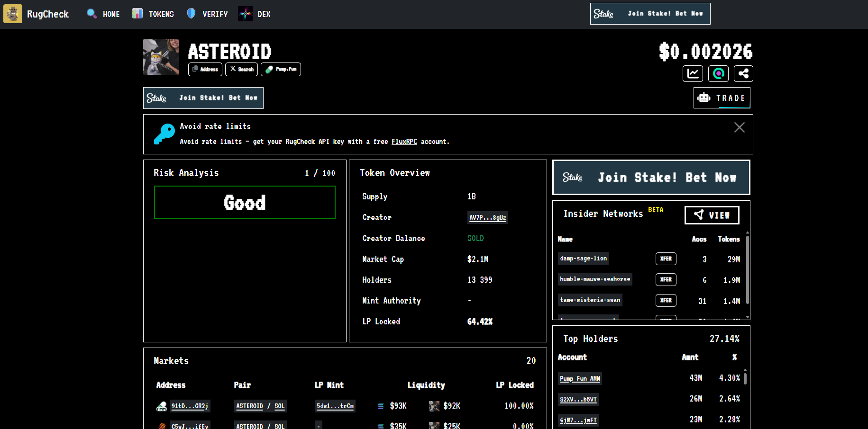The width and height of the screenshot is (868, 429).
Task: Click the key icon in rate-limit banner
Action: pyautogui.click(x=164, y=134)
